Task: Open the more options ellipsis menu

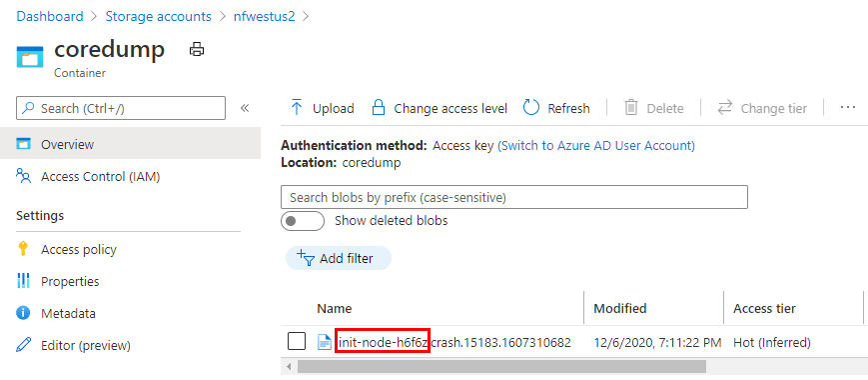Action: [x=847, y=107]
